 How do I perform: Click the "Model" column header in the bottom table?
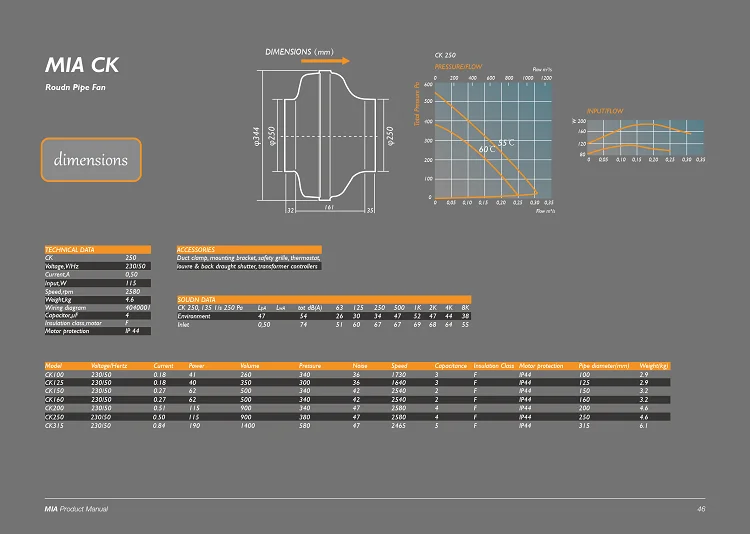pyautogui.click(x=54, y=366)
